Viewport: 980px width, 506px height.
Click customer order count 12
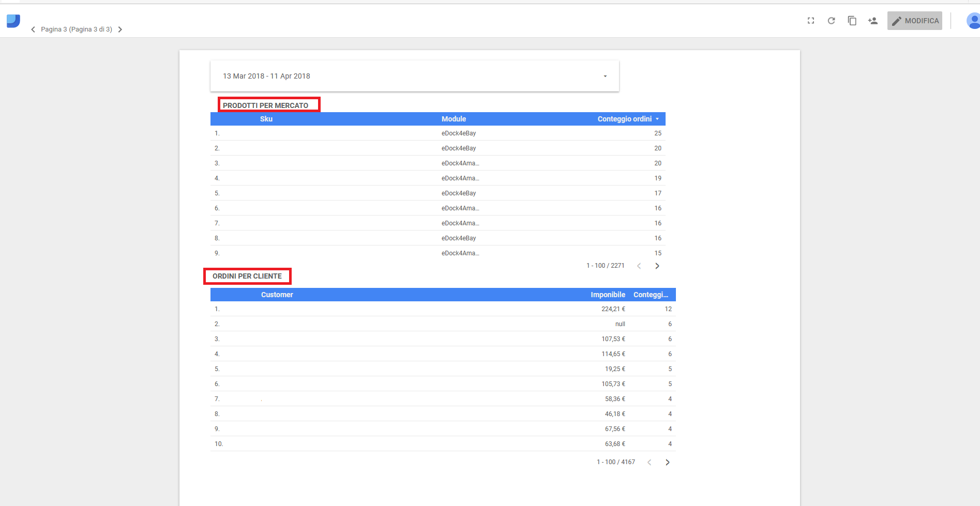[x=668, y=309]
